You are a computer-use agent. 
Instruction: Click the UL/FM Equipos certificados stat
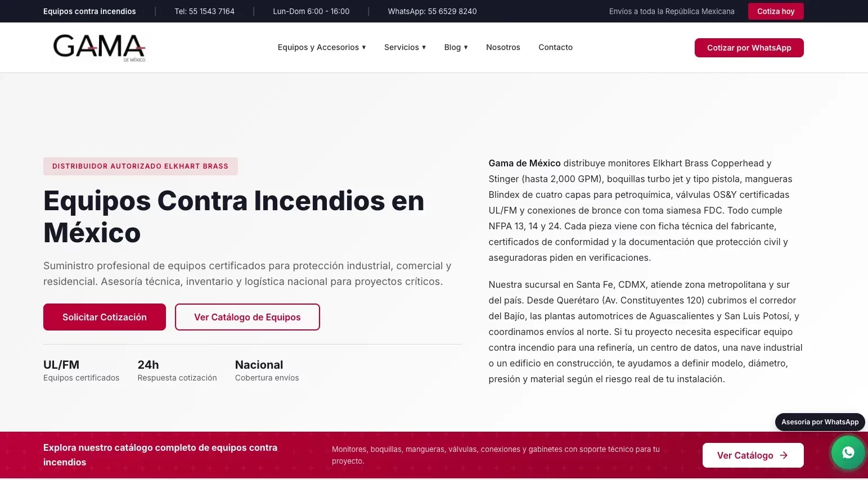(81, 370)
